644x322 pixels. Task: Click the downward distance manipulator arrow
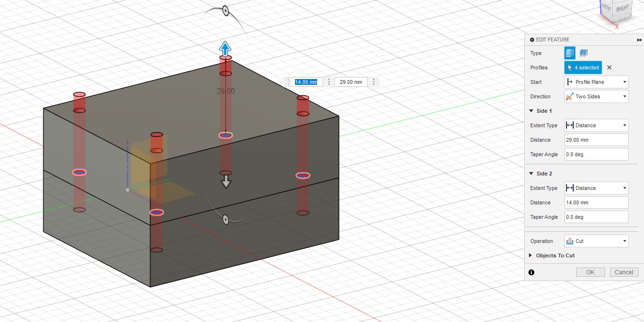(226, 181)
